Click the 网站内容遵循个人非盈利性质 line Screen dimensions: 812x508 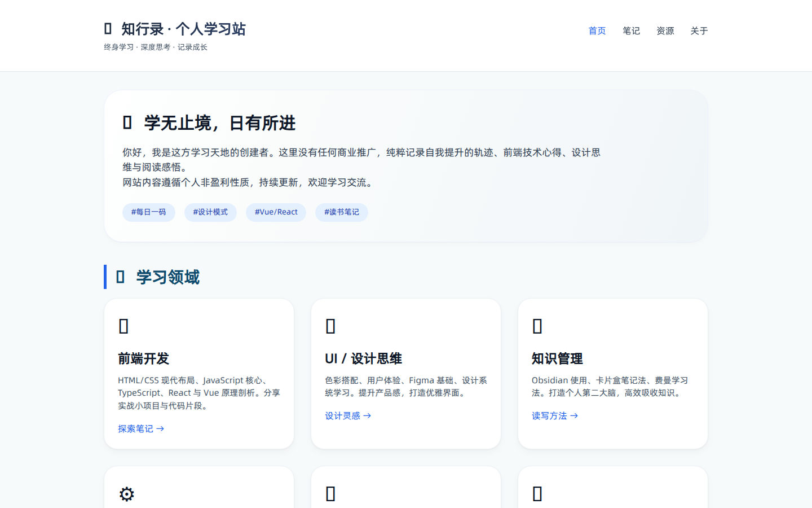coord(249,182)
